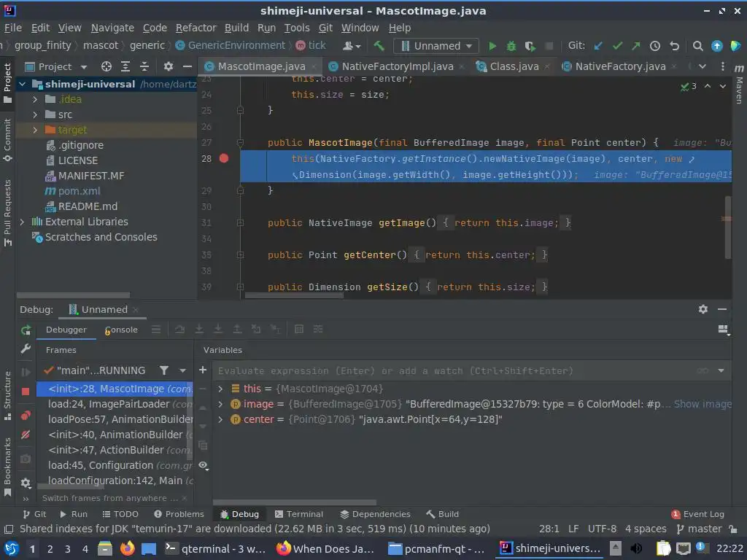747x560 pixels.
Task: Open the Navigate menu
Action: coord(112,28)
